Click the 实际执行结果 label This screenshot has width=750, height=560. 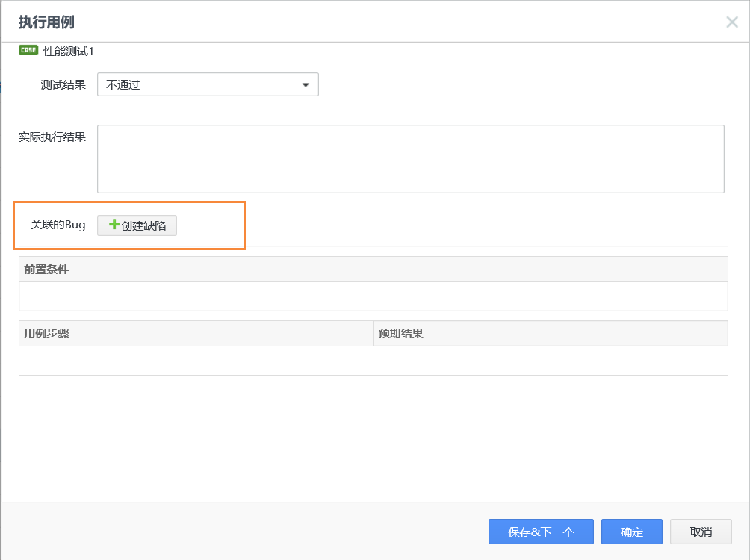click(52, 137)
